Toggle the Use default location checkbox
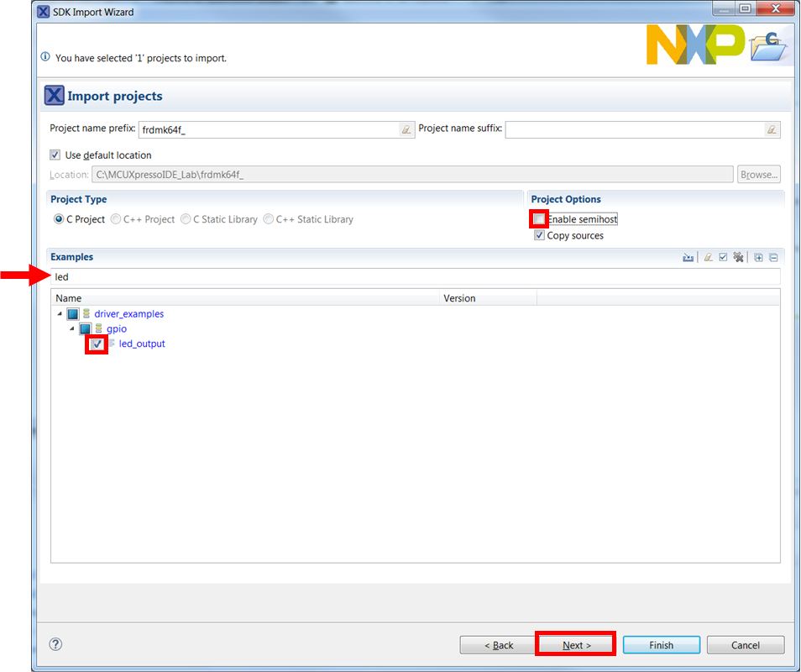The height and width of the screenshot is (672, 801). pyautogui.click(x=55, y=155)
